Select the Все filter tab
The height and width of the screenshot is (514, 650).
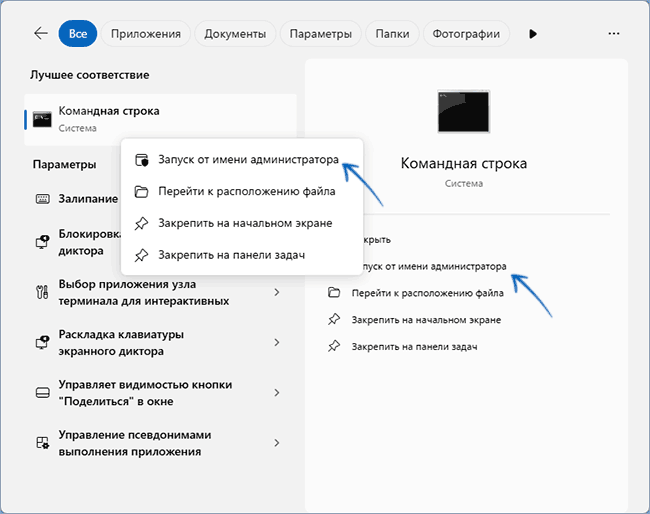[x=78, y=34]
